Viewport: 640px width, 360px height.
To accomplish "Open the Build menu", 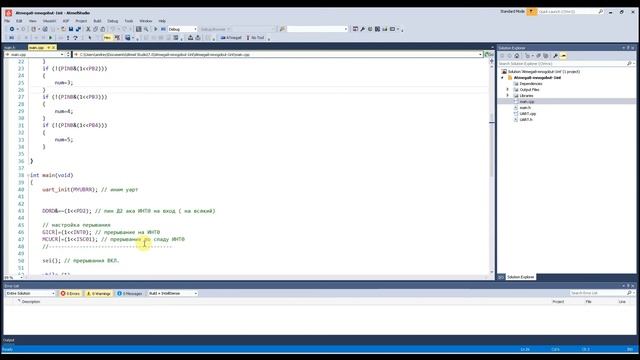I will [97, 21].
